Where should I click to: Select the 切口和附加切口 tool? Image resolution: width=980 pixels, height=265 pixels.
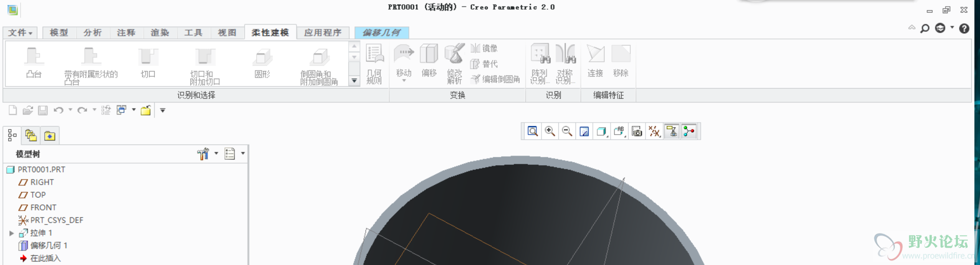point(205,65)
